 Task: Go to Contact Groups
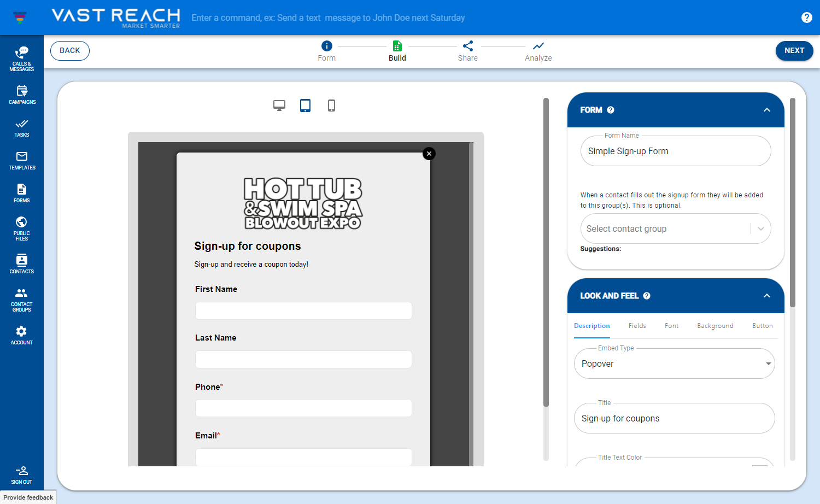[22, 300]
